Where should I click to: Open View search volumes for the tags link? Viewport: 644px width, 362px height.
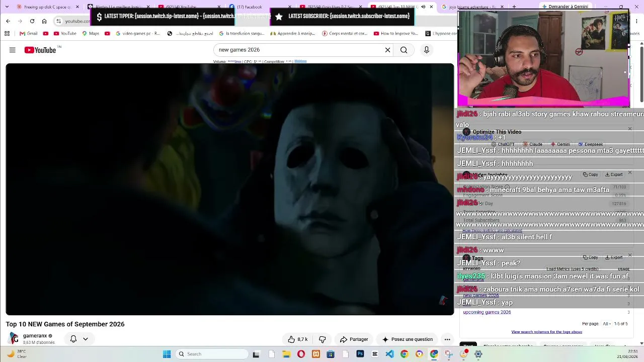click(546, 332)
